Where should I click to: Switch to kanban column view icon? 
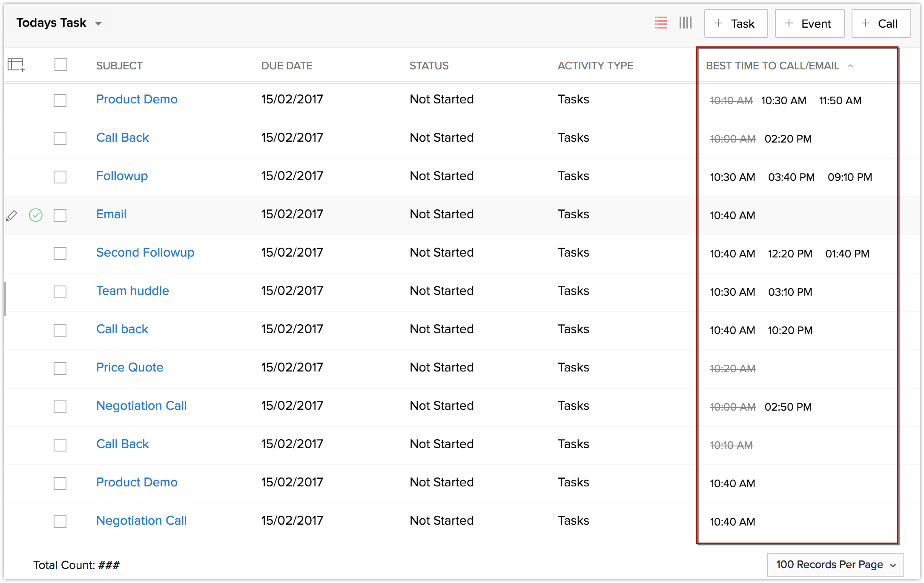[x=685, y=23]
